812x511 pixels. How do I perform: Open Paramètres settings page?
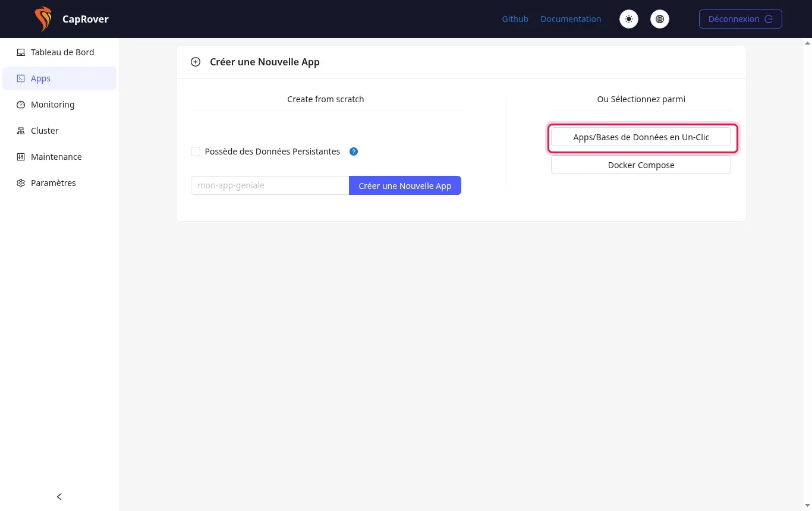[59, 183]
